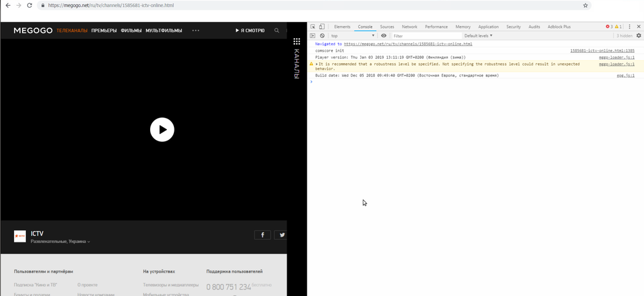The width and height of the screenshot is (644, 296).
Task: Click the red error count indicator
Action: pyautogui.click(x=609, y=26)
